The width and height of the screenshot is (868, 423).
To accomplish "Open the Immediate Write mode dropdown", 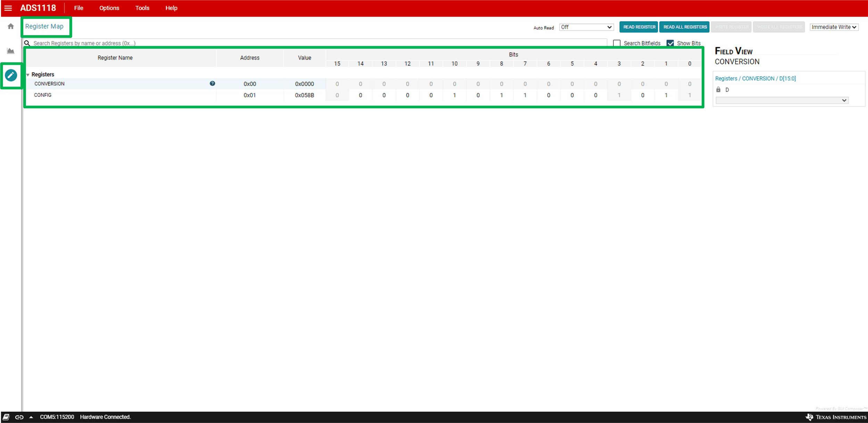I will click(x=834, y=27).
